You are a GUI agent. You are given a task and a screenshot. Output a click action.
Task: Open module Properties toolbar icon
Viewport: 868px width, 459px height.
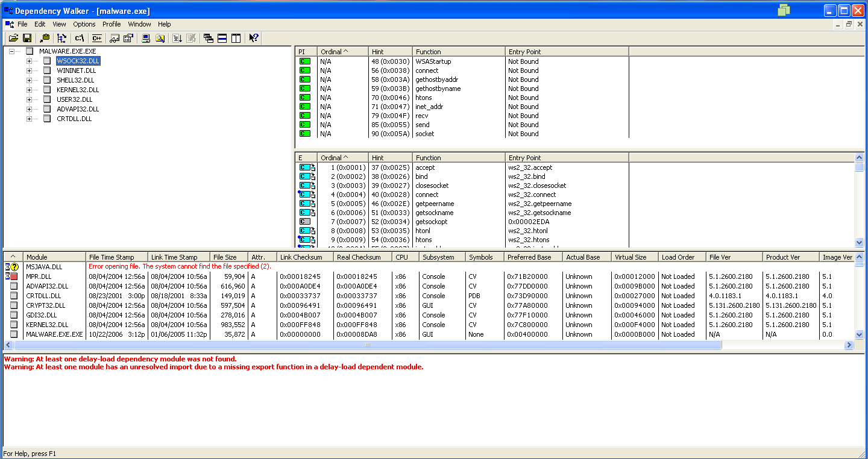[128, 38]
